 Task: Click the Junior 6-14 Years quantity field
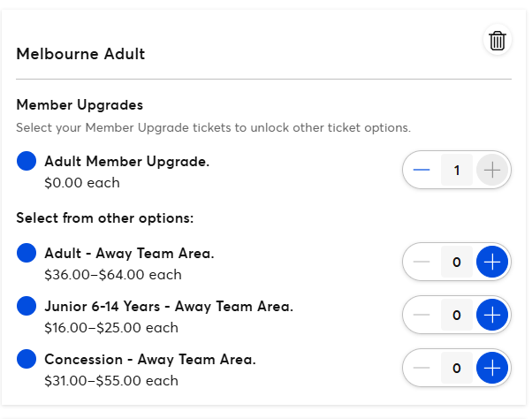pos(457,315)
